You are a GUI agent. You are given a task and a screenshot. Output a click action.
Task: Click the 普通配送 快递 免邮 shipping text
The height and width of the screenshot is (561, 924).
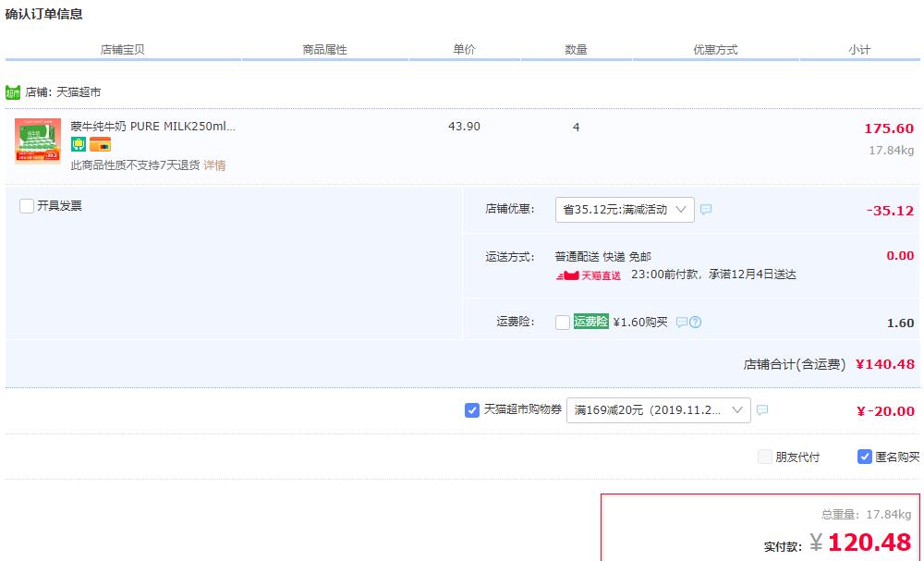click(602, 257)
